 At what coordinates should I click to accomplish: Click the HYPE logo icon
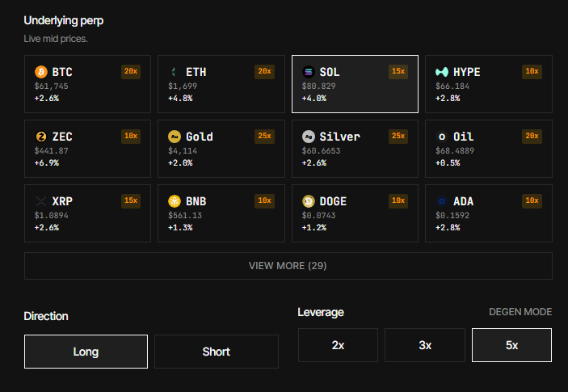point(442,72)
